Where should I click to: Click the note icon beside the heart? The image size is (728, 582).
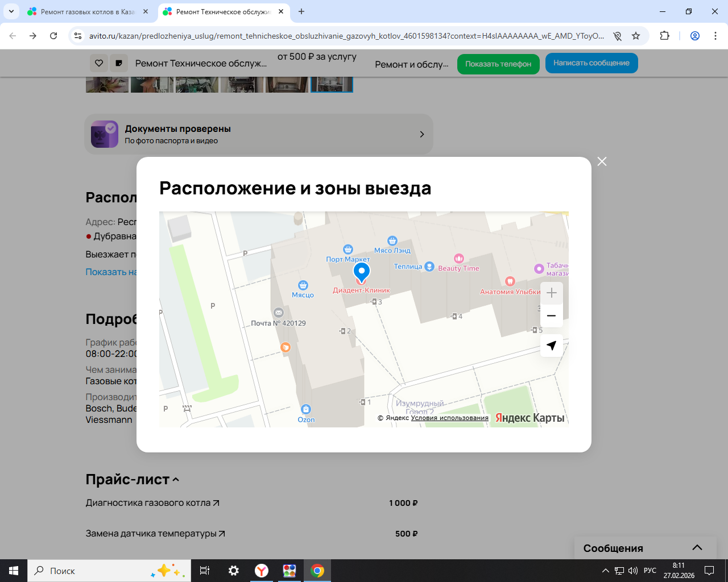point(119,63)
